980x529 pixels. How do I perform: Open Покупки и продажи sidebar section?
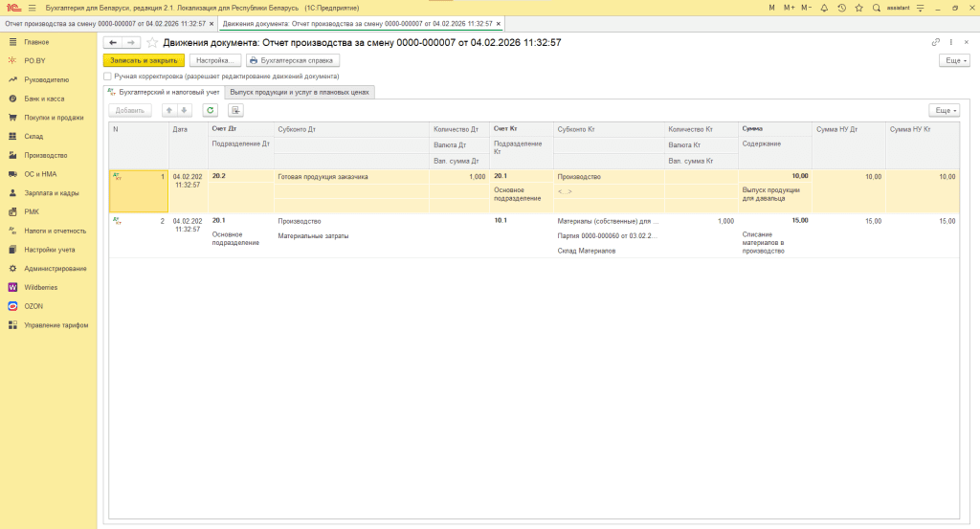54,118
